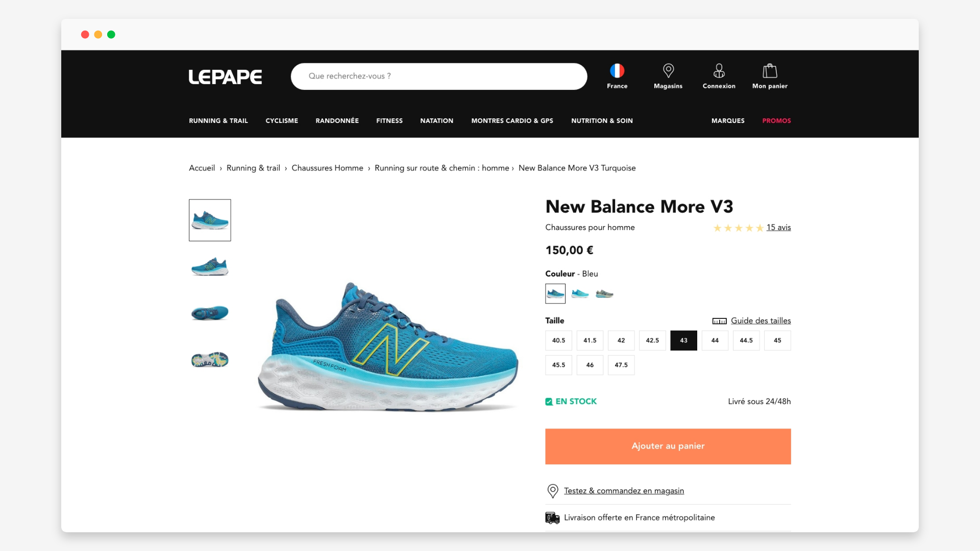This screenshot has width=980, height=551.
Task: Open the NATATION menu
Action: tap(436, 121)
